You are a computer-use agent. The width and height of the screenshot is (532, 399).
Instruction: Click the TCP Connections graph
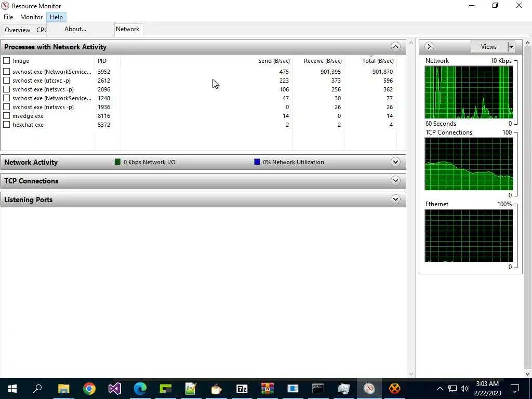pos(469,164)
